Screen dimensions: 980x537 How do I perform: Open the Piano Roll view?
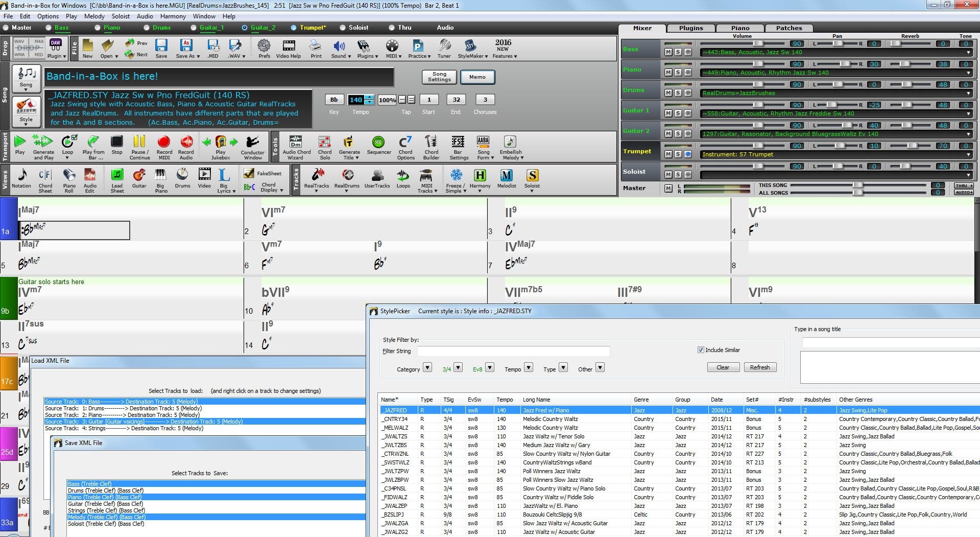pyautogui.click(x=69, y=180)
